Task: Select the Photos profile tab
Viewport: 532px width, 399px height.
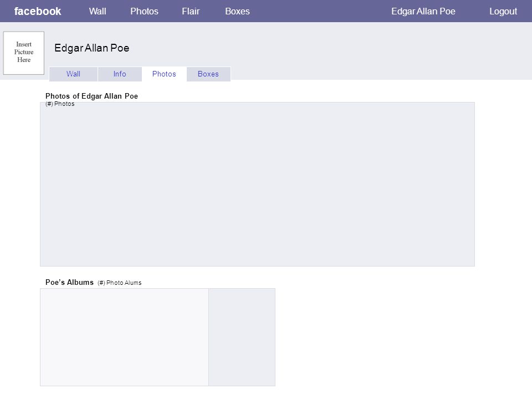Action: (164, 74)
